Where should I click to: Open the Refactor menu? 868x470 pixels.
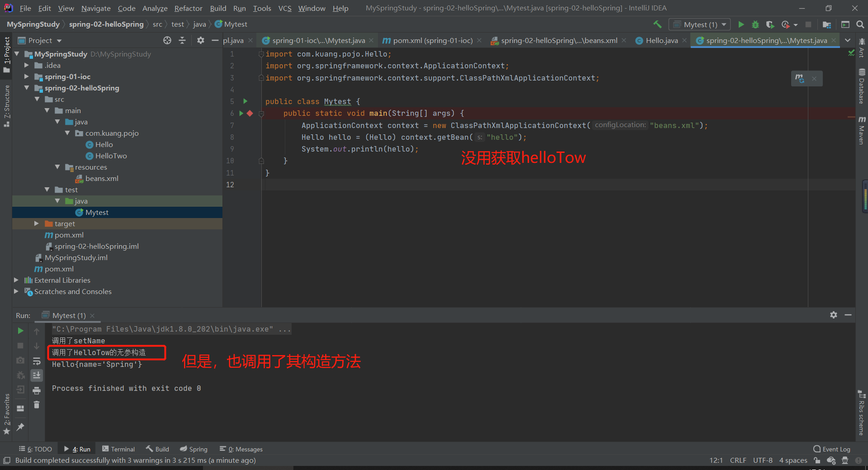click(x=188, y=8)
